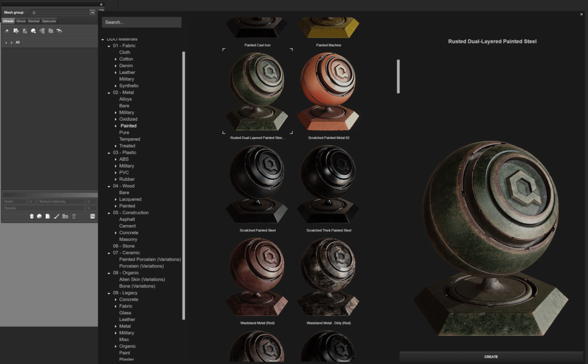Select Masonry under Construction
588x364 pixels.
click(x=128, y=239)
